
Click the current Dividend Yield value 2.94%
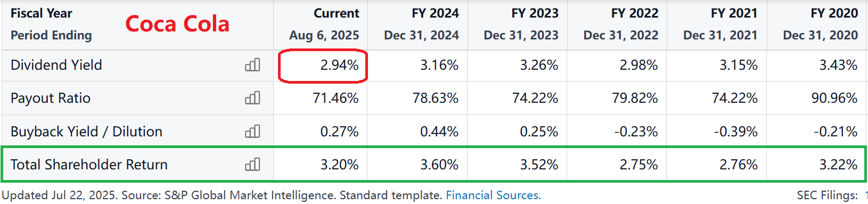click(339, 65)
